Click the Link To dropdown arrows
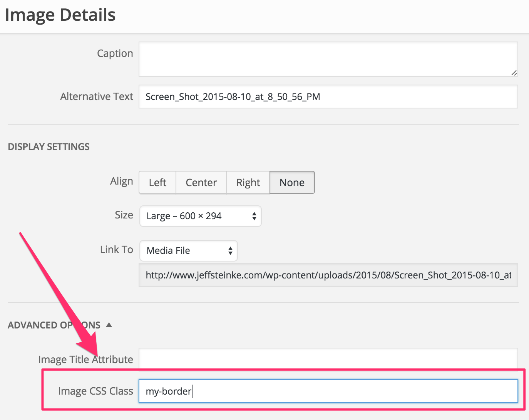529x420 pixels. [x=230, y=251]
